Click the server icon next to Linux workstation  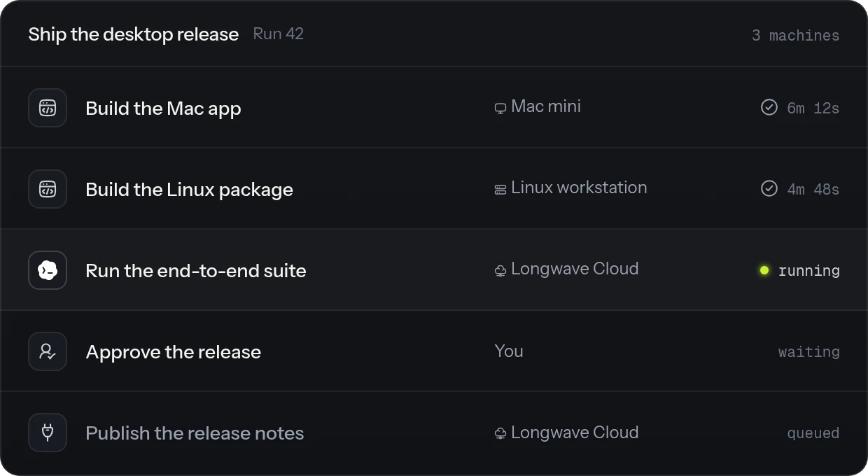500,190
